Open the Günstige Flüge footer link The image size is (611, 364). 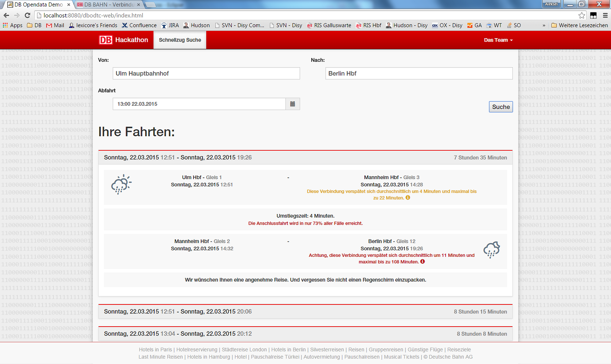point(425,350)
